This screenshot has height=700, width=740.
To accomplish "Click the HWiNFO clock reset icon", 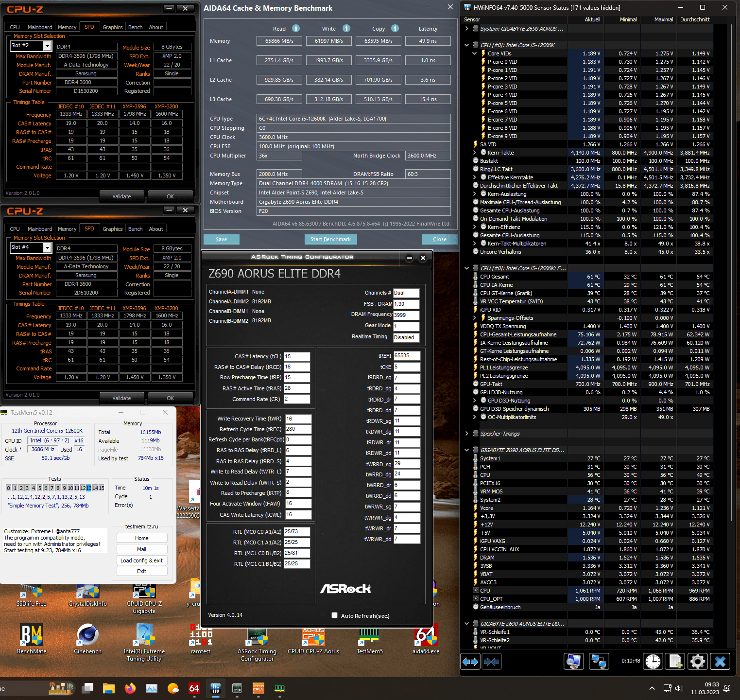I will 653,662.
